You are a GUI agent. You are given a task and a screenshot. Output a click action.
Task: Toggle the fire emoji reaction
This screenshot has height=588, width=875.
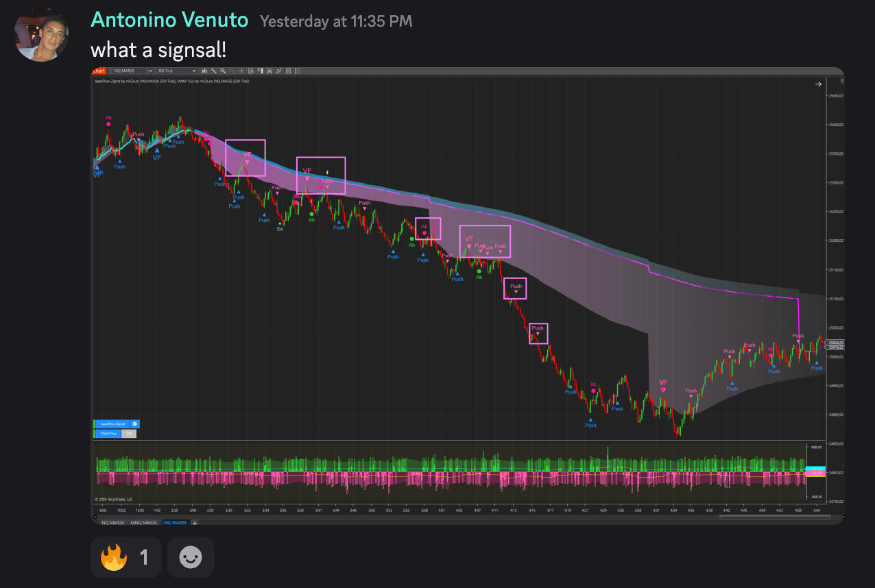click(x=125, y=557)
